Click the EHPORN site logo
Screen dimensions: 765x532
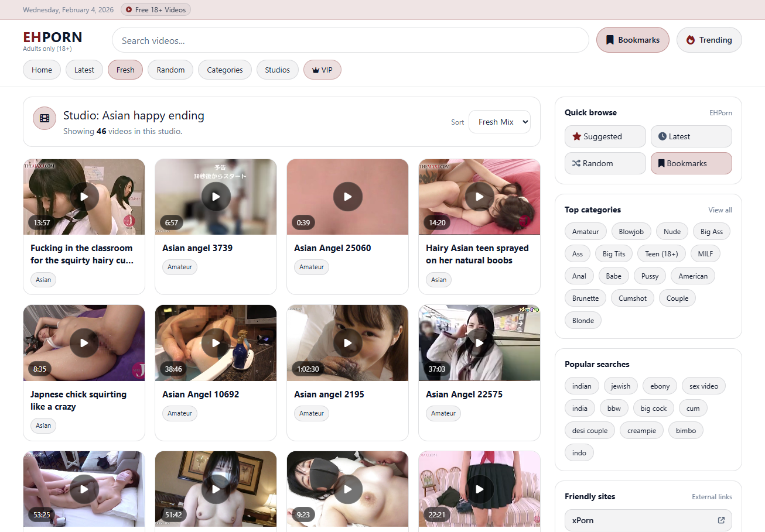point(53,37)
